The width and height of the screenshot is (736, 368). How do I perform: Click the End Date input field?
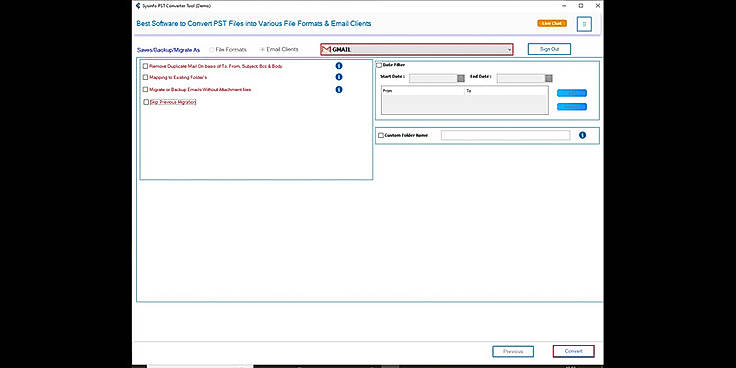point(521,78)
